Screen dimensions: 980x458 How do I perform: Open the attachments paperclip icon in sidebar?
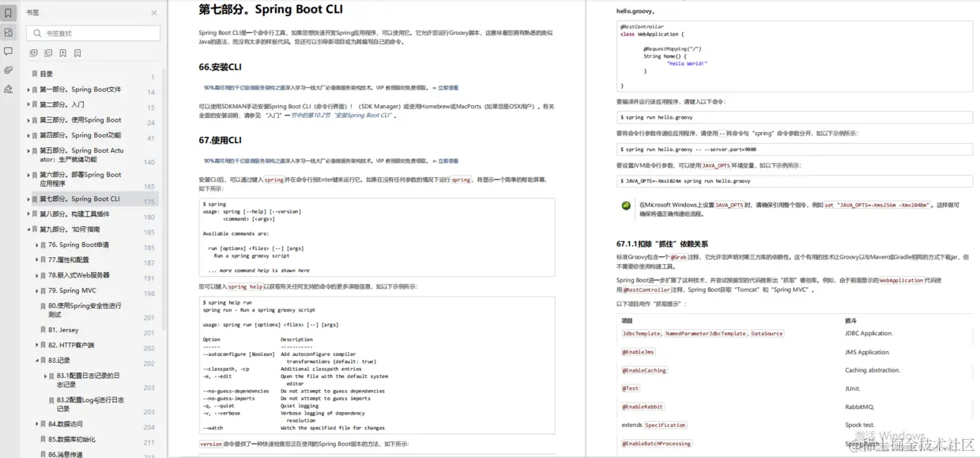9,70
